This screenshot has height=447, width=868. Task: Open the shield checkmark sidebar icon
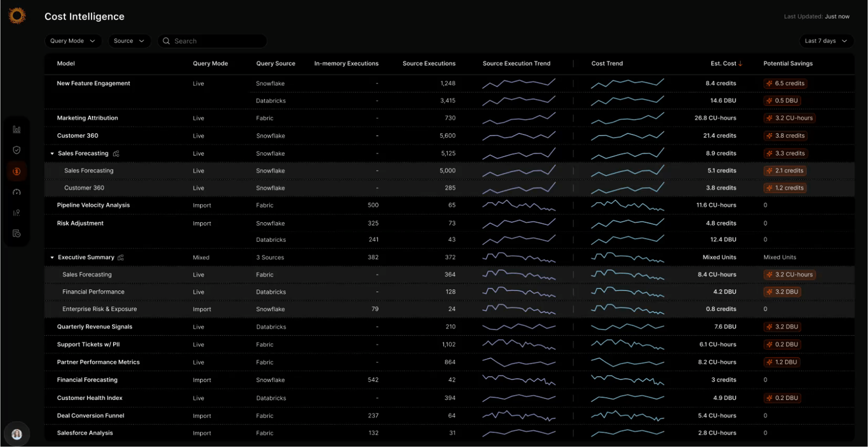coord(16,150)
